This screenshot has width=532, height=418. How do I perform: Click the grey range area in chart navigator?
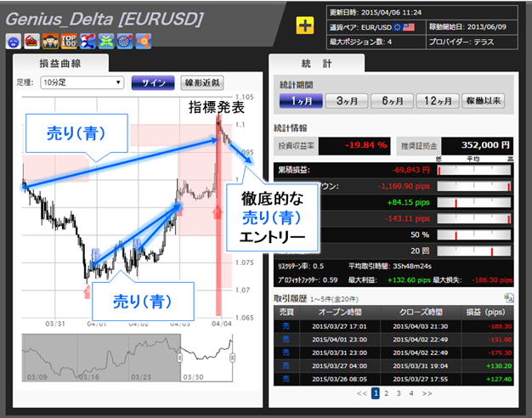pyautogui.click(x=101, y=358)
